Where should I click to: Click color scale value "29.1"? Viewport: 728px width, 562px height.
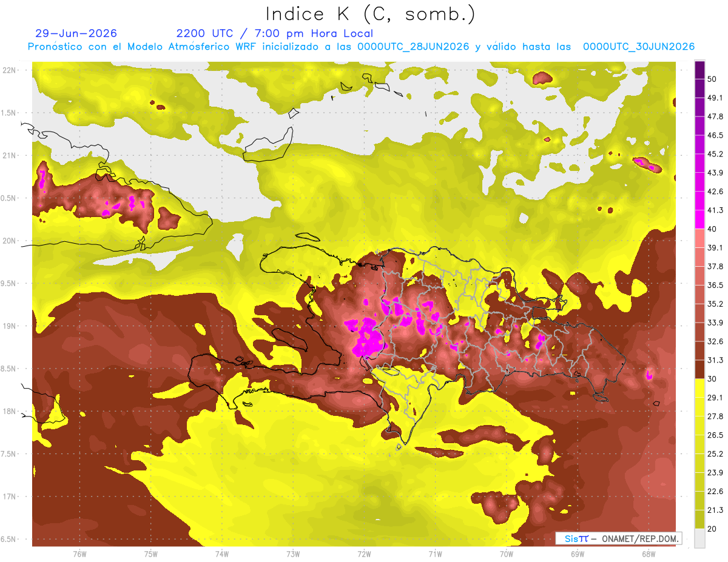[715, 398]
